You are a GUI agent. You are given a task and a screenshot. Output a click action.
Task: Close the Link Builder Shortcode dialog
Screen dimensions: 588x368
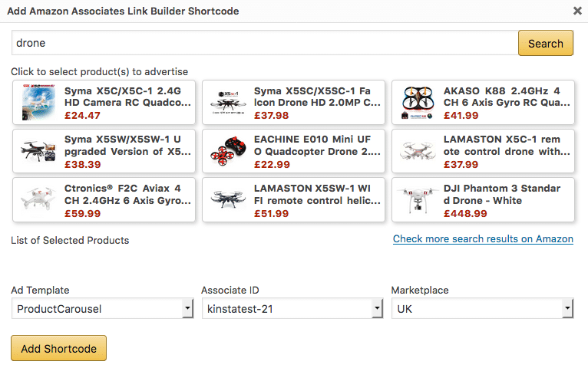coord(577,11)
